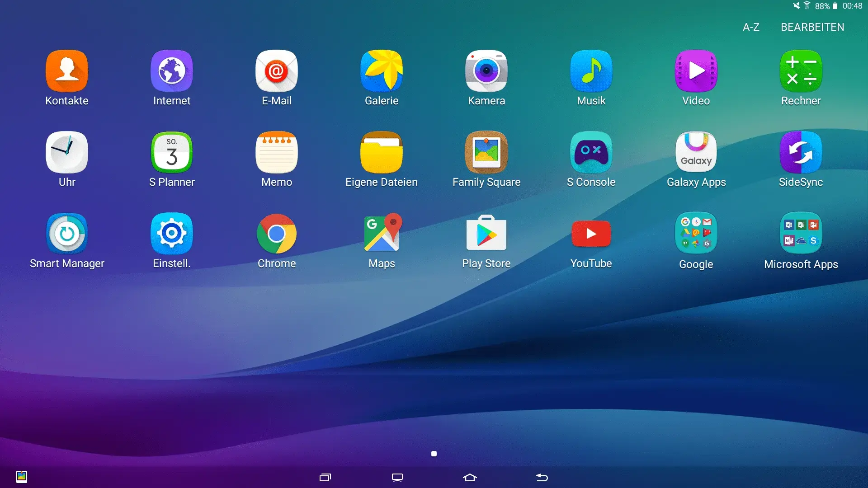Tap BEARBEITEN to edit apps
The height and width of the screenshot is (488, 868).
click(812, 27)
